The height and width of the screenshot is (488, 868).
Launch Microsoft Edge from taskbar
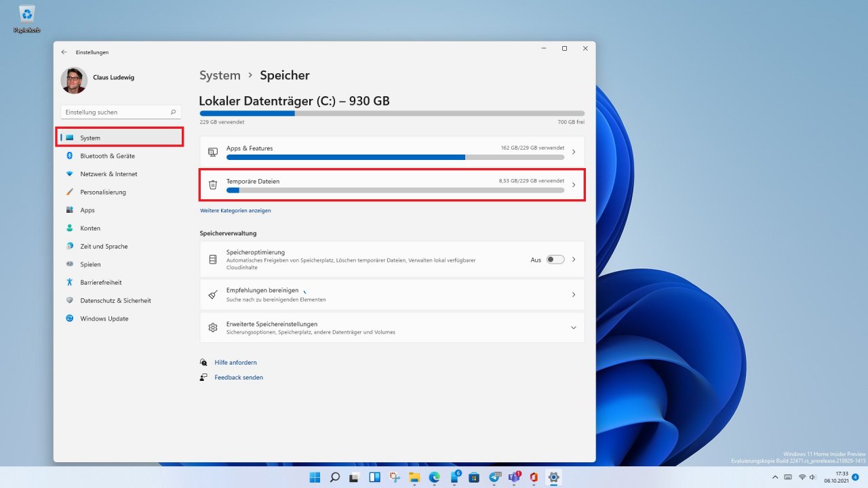click(x=435, y=477)
